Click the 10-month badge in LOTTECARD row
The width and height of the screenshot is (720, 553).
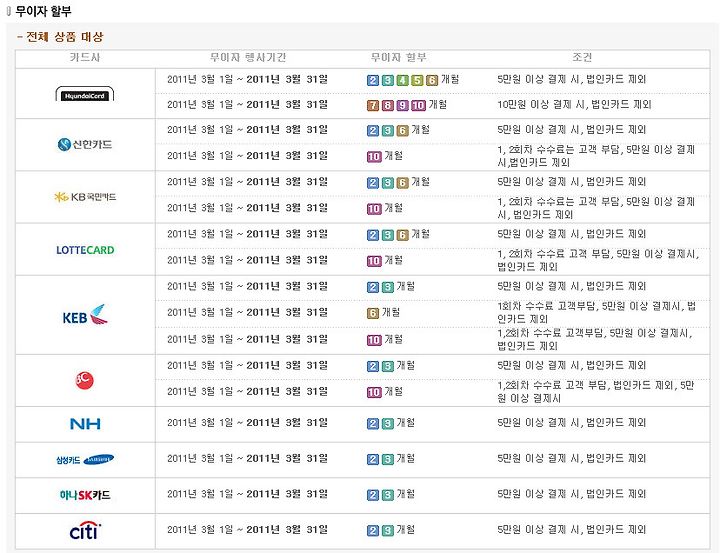coord(374,261)
